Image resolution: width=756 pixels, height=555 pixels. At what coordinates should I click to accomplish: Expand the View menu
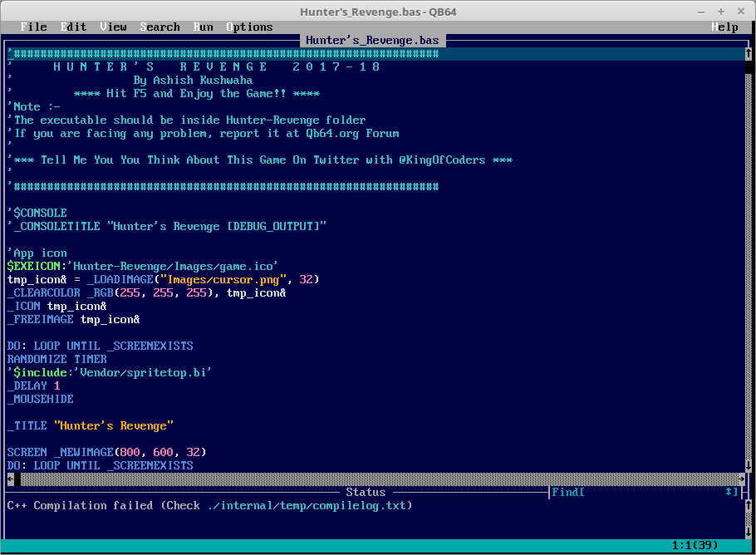[x=113, y=27]
